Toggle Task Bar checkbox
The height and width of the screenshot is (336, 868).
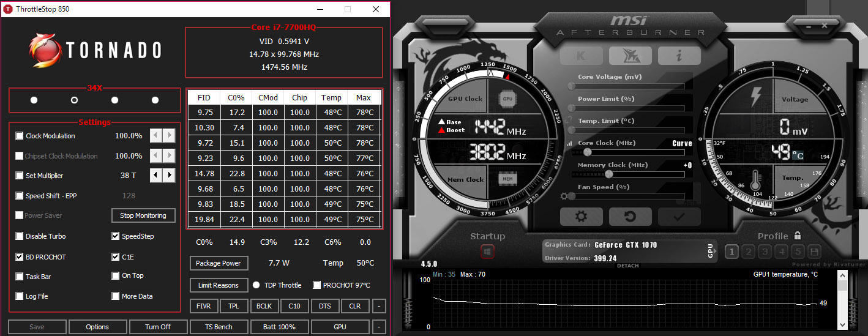[20, 277]
